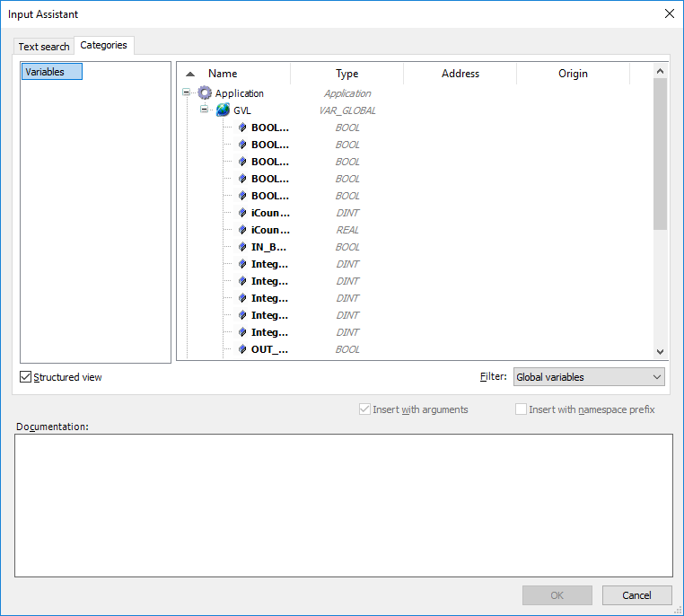The height and width of the screenshot is (616, 684).
Task: Click the icon of the REAL-type iCoun variable
Action: [242, 230]
